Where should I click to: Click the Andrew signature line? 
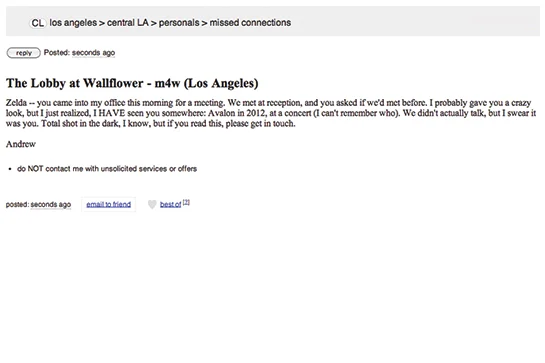21,144
